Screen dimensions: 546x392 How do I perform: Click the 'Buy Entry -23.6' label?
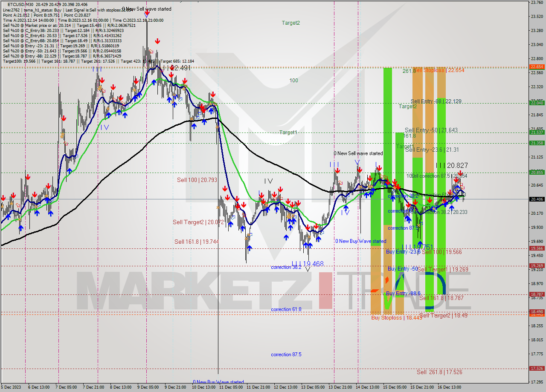[403, 252]
